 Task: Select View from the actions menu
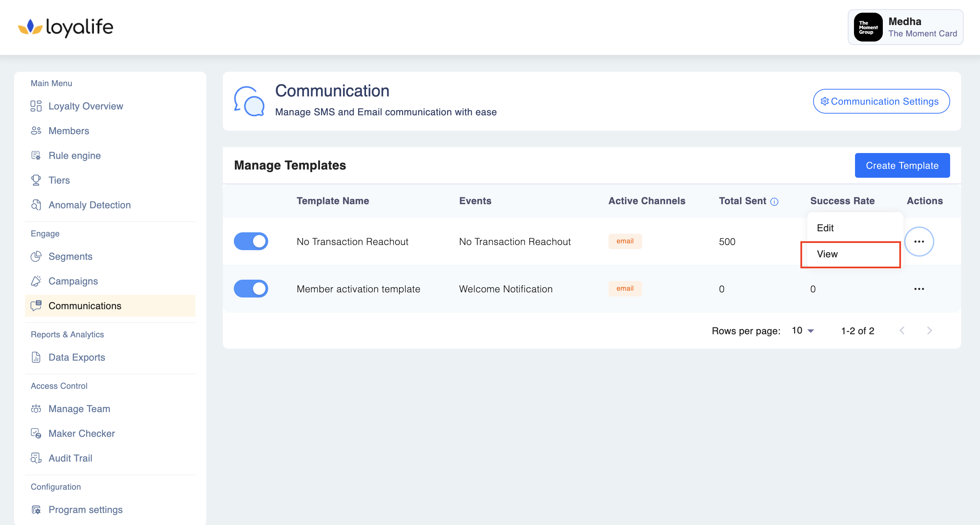pyautogui.click(x=828, y=254)
